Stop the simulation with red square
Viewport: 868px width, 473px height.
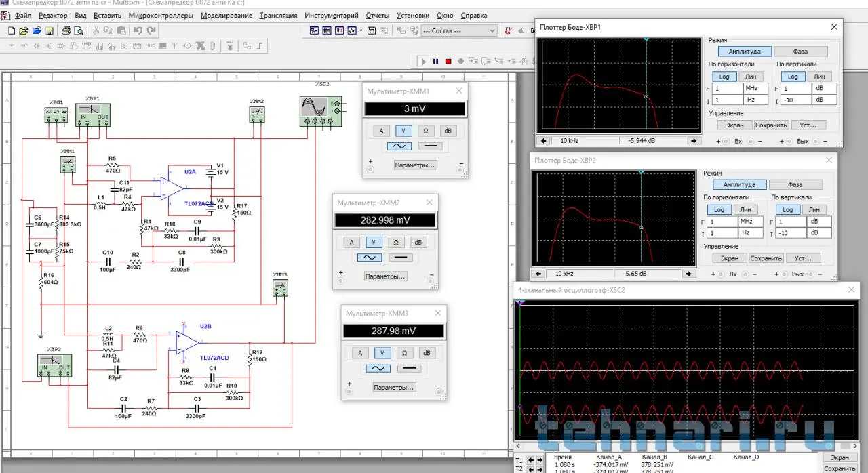coord(448,62)
